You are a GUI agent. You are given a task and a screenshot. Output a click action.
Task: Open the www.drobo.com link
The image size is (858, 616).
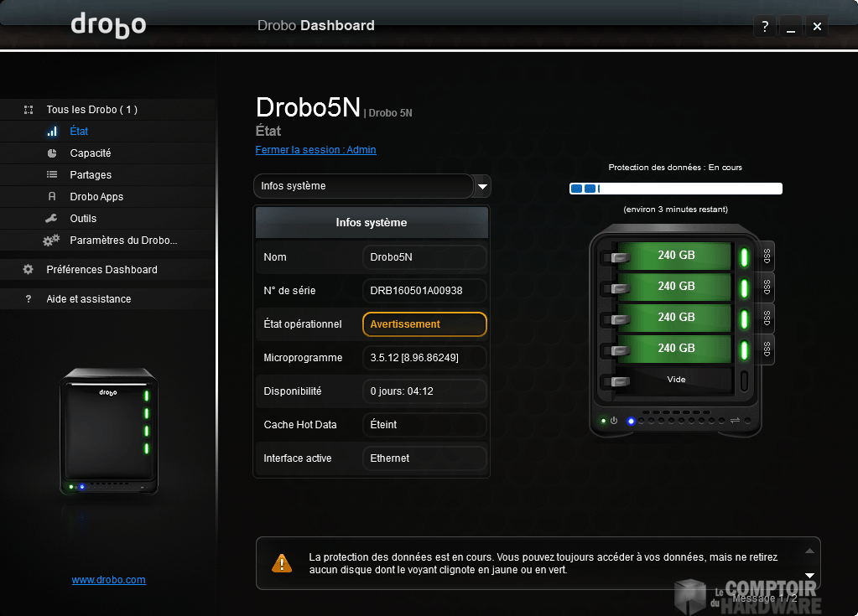click(x=109, y=580)
